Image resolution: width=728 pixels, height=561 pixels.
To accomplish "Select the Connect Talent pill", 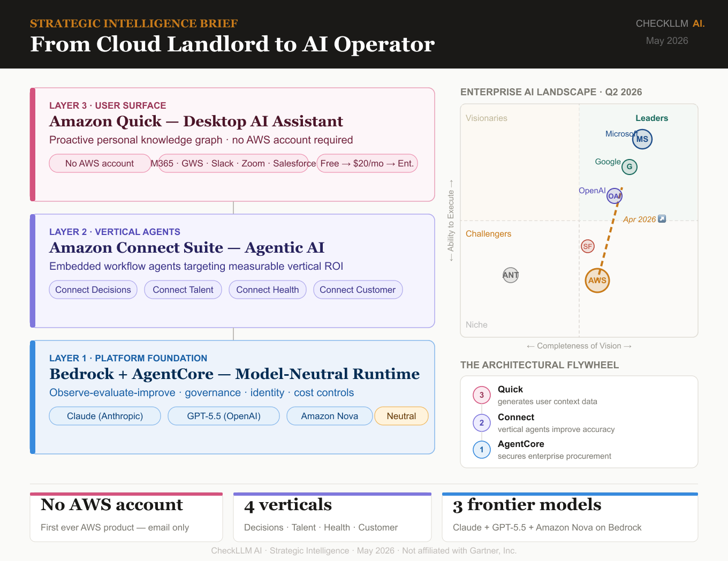I will (x=183, y=290).
